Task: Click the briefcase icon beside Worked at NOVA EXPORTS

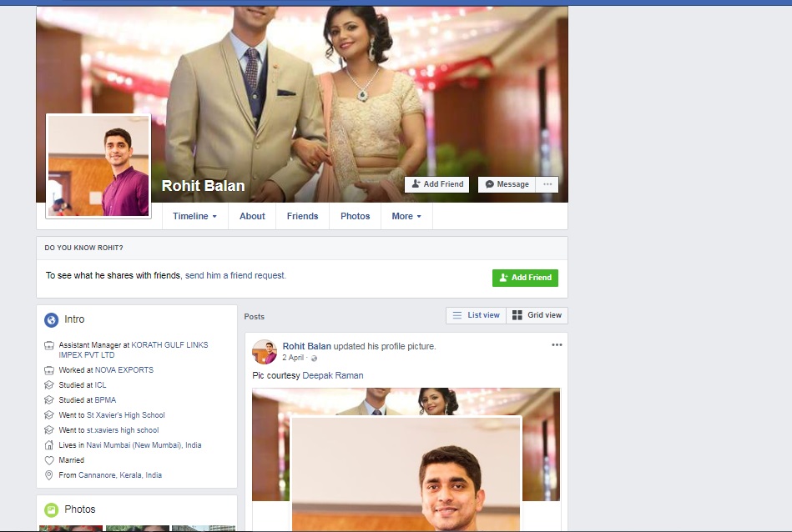Action: (49, 370)
